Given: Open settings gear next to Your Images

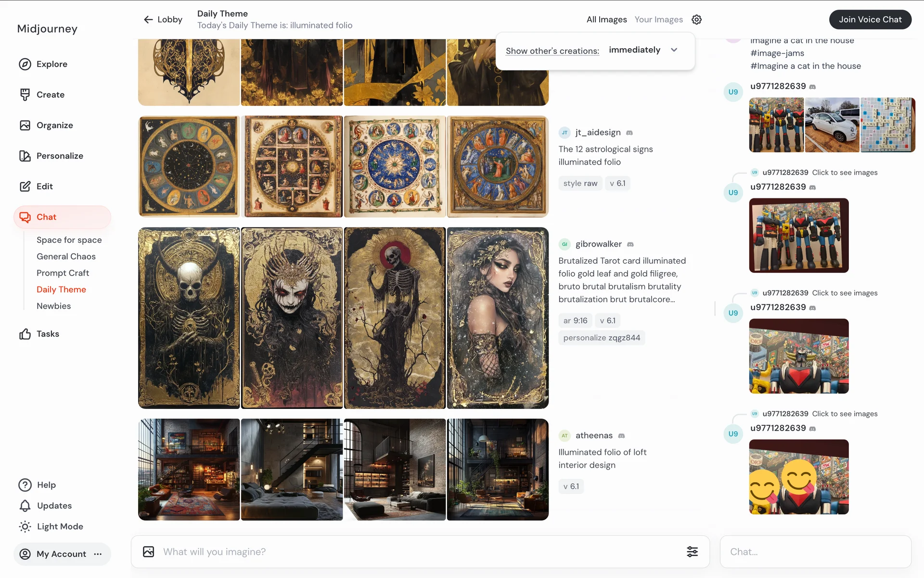Looking at the screenshot, I should (696, 20).
